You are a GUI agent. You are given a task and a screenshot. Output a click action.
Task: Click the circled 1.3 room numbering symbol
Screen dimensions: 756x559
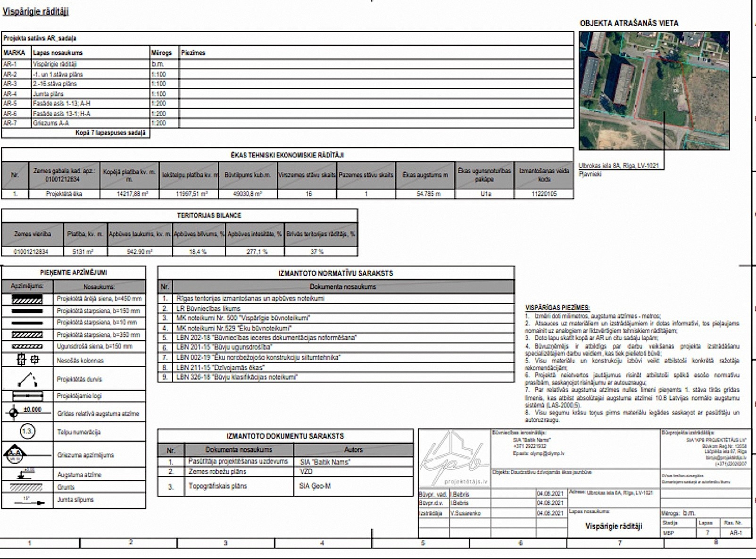click(27, 432)
